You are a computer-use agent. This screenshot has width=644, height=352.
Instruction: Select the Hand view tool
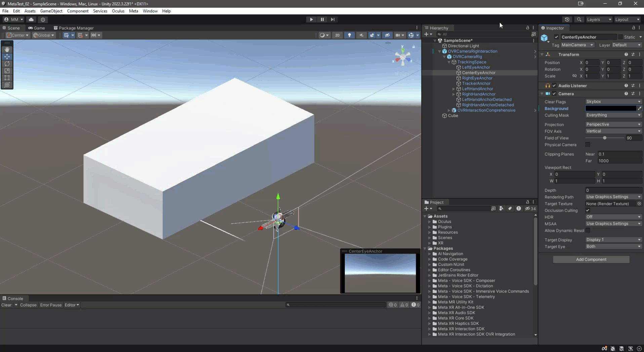pos(7,49)
